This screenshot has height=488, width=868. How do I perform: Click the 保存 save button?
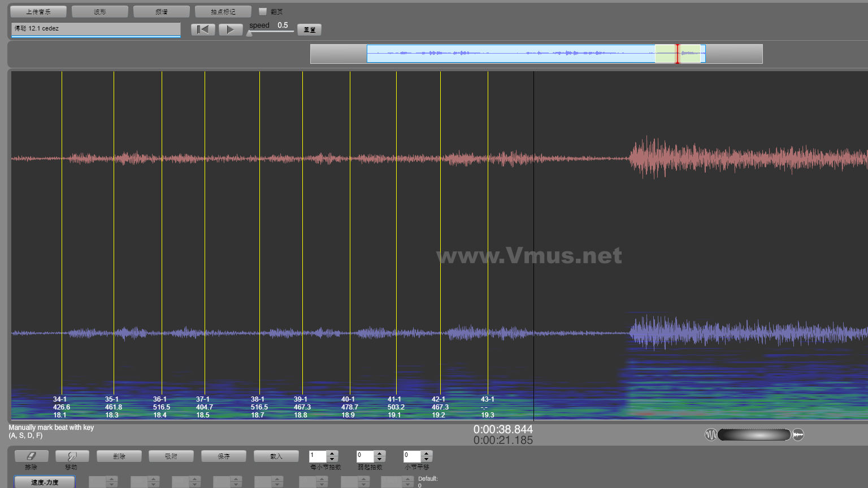(224, 456)
